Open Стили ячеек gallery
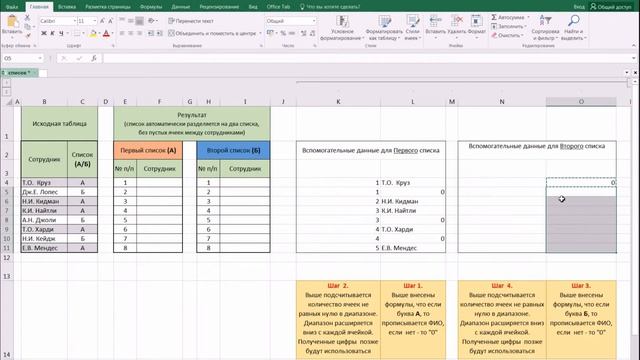The width and height of the screenshot is (640, 360). tap(412, 28)
